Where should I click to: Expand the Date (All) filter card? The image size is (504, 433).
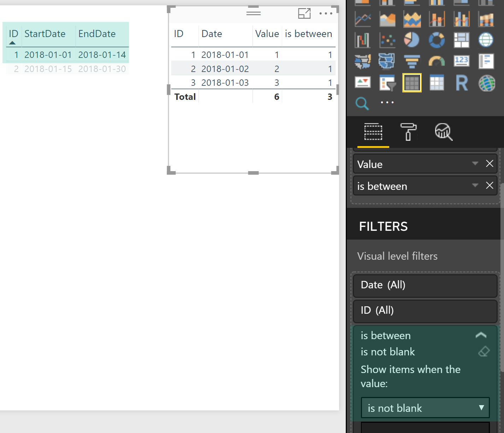coord(425,285)
